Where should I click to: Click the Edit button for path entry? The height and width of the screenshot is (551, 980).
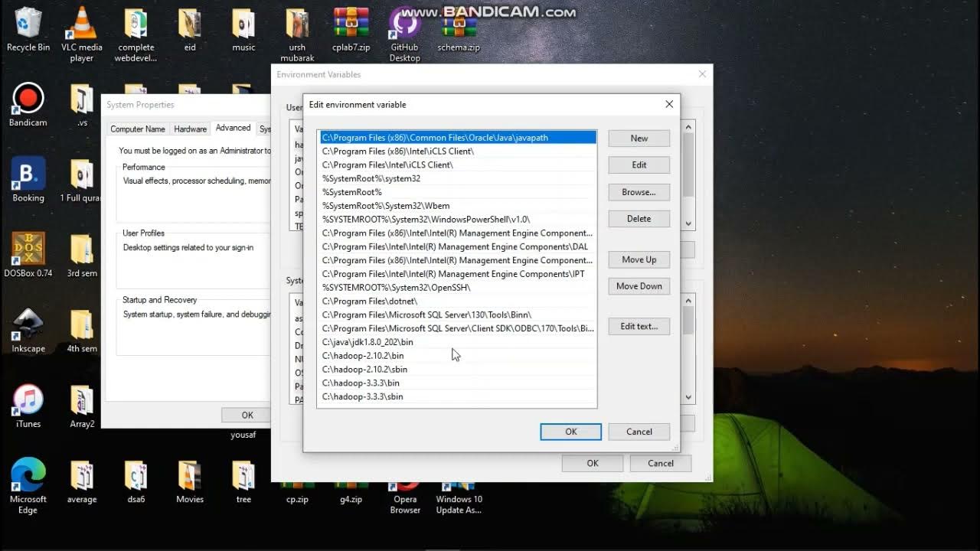coord(639,165)
